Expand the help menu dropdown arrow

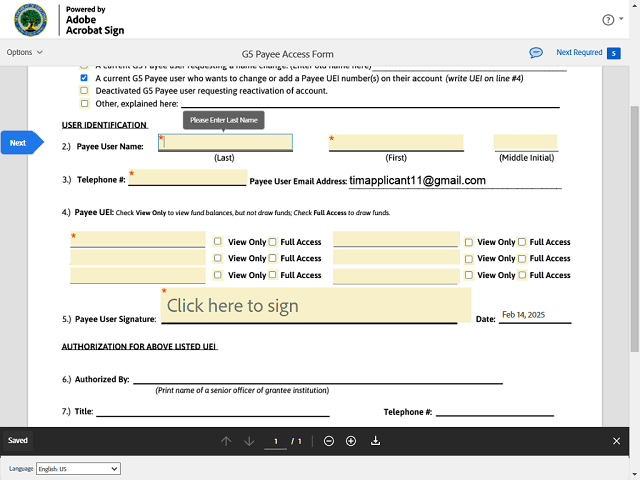point(621,19)
